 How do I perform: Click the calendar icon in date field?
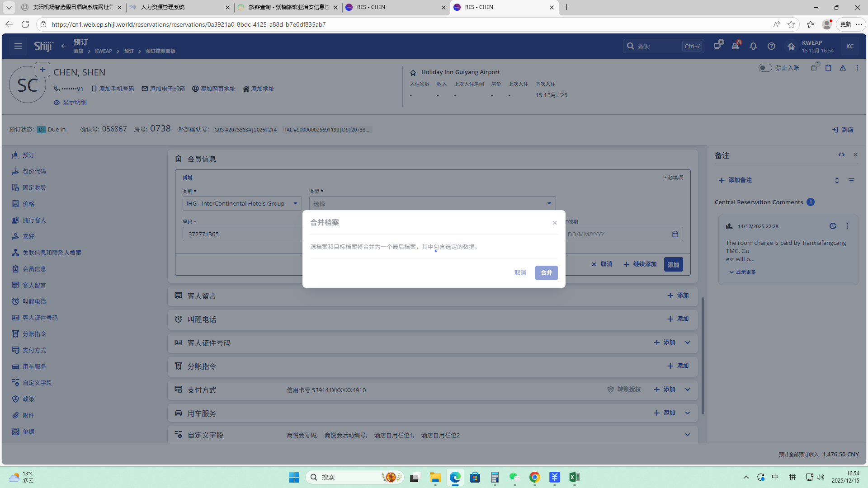point(675,234)
